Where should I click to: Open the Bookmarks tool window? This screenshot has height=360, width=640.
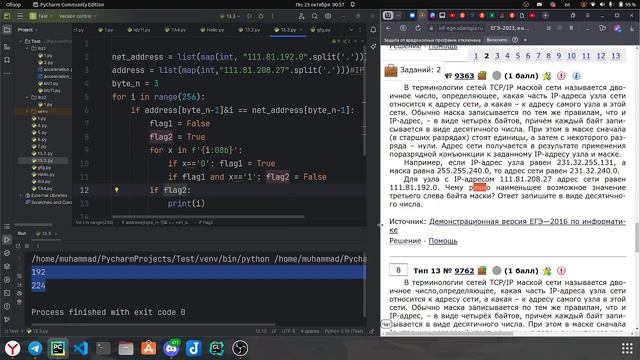[7, 60]
